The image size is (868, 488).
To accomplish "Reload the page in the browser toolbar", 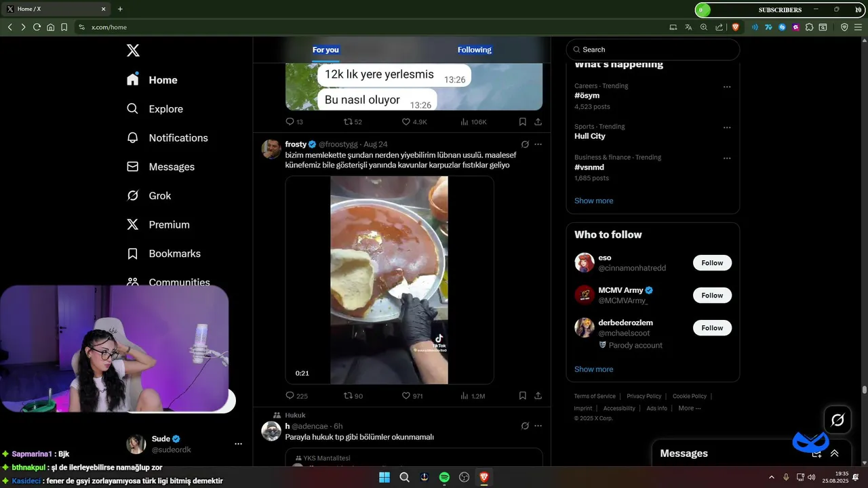I will [x=37, y=27].
